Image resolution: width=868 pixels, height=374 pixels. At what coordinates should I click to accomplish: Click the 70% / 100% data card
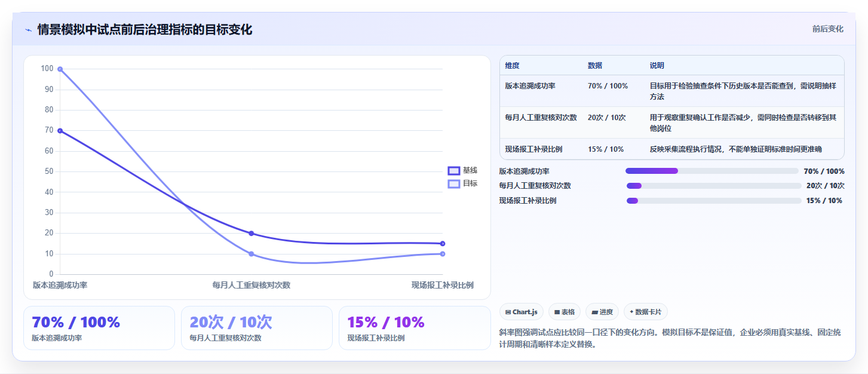click(99, 328)
